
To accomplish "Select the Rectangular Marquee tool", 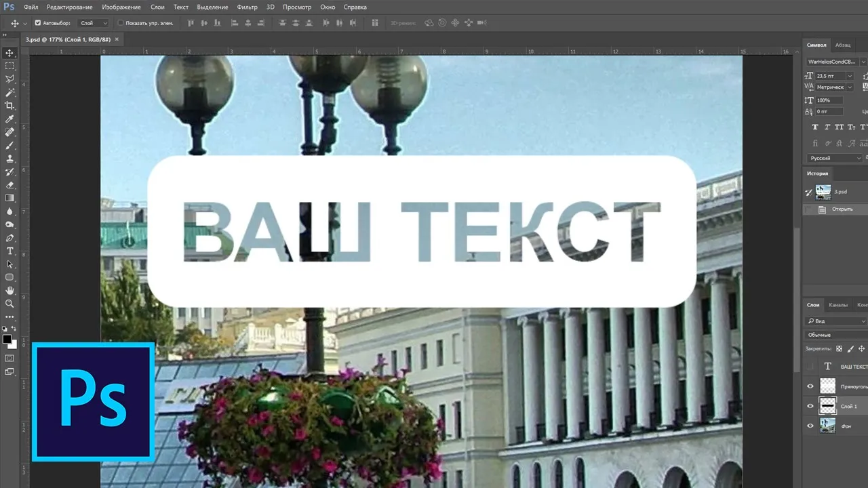I will 9,66.
